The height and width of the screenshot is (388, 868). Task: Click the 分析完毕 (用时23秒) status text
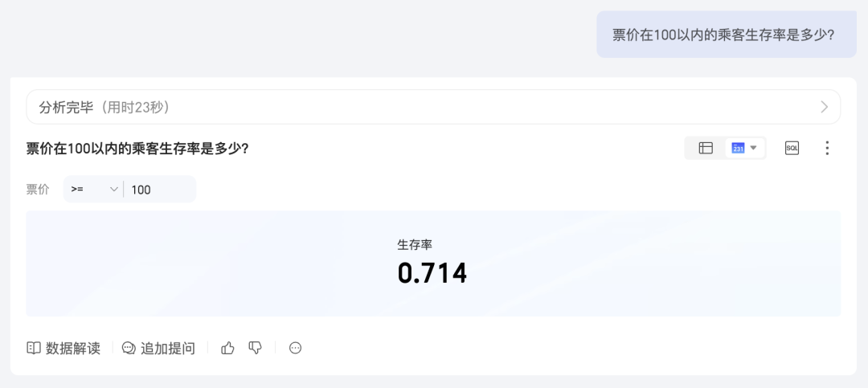[104, 108]
